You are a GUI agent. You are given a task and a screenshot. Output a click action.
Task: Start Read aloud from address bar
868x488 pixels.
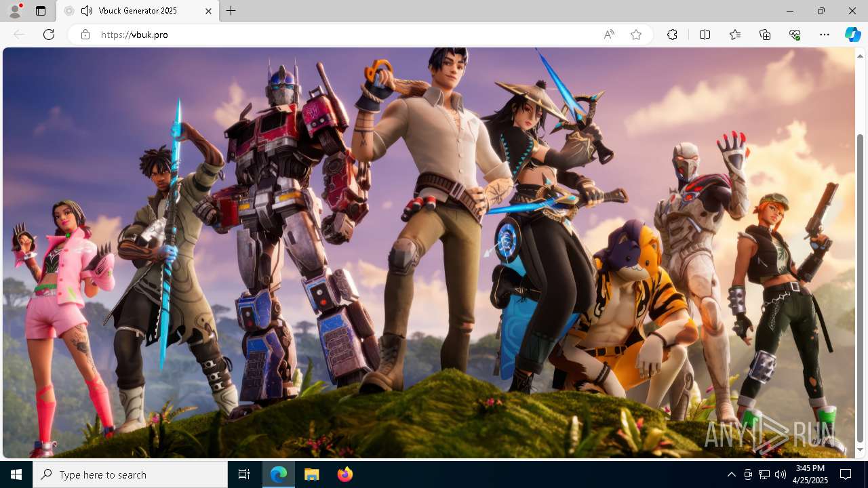pos(609,35)
